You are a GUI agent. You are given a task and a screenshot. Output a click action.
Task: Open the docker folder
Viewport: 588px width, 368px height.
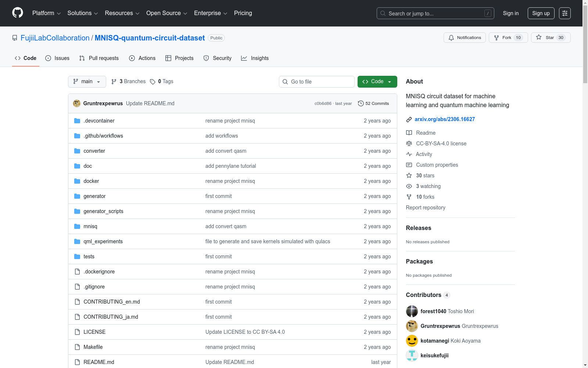92,181
